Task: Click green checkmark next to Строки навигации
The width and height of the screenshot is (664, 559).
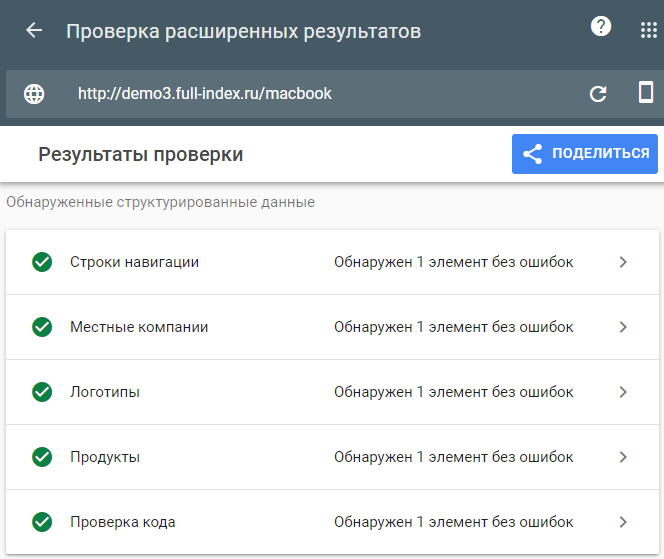Action: coord(42,262)
